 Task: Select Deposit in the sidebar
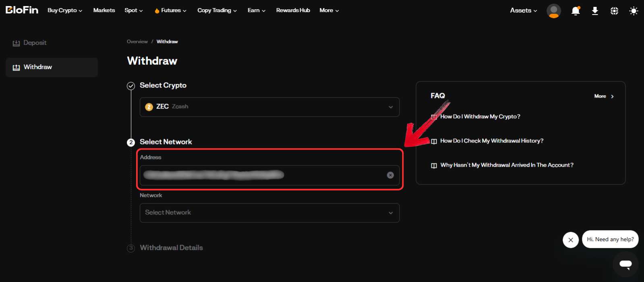[35, 43]
